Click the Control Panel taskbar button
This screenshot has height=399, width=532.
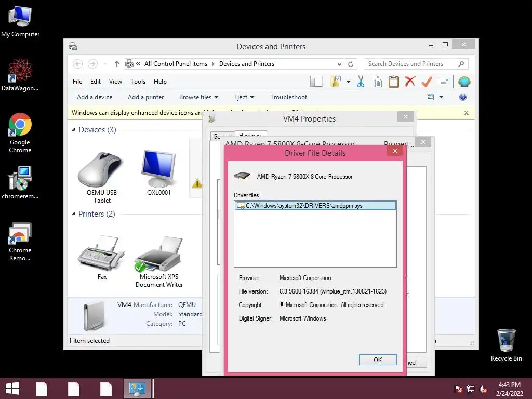[x=137, y=389]
